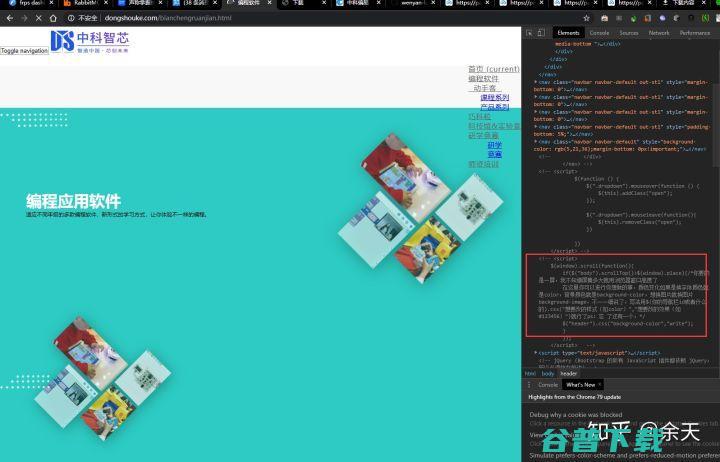This screenshot has width=720, height=462.
Task: Click the browser forward arrow
Action: pos(24,18)
